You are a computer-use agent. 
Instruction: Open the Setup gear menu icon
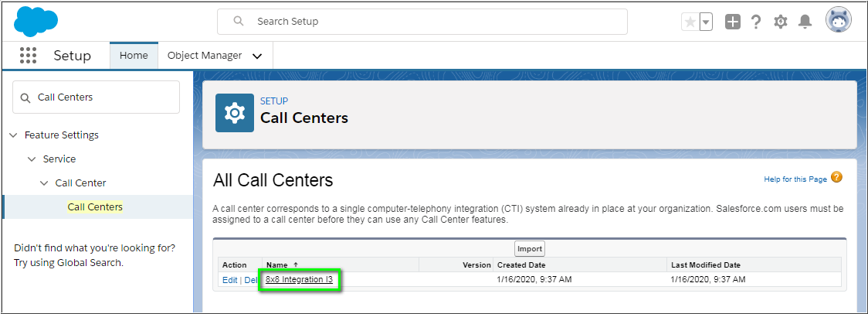click(781, 22)
